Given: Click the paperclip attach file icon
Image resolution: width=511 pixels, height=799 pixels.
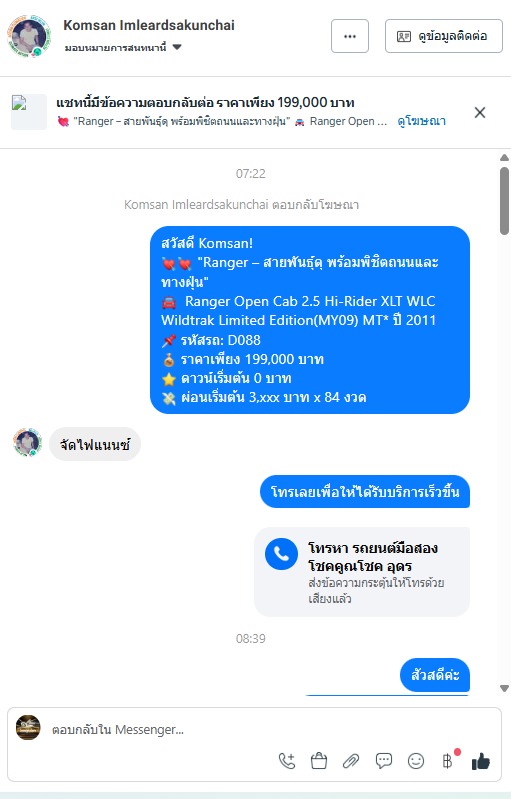Looking at the screenshot, I should coord(351,761).
